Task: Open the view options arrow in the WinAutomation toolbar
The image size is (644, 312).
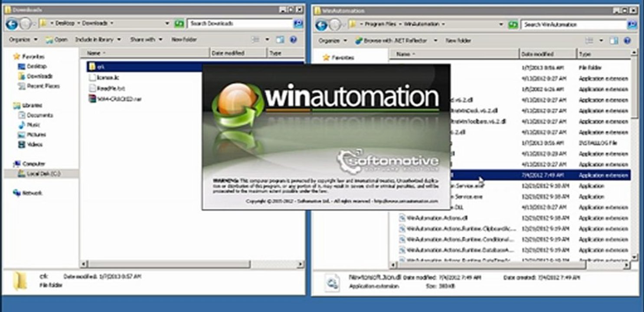Action: pos(602,41)
